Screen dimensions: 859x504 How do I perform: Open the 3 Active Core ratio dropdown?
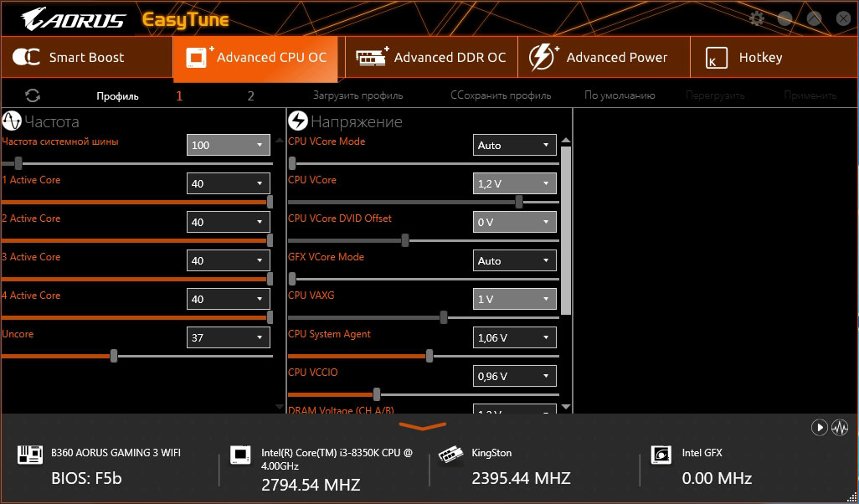(229, 260)
